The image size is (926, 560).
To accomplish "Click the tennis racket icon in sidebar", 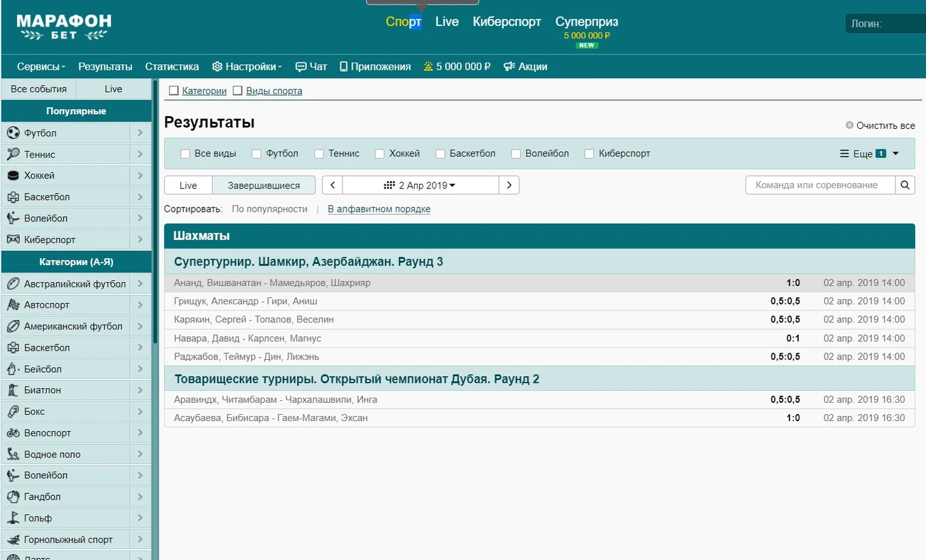I will [x=13, y=154].
